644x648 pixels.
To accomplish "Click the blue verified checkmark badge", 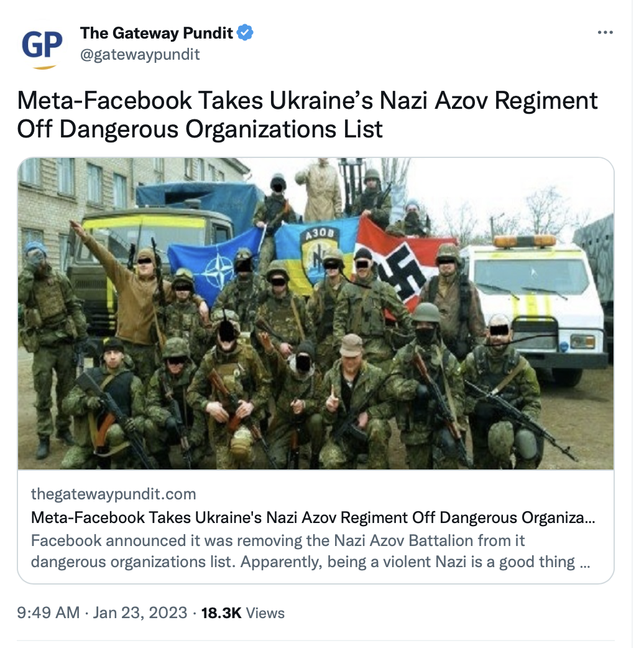I will pyautogui.click(x=245, y=32).
